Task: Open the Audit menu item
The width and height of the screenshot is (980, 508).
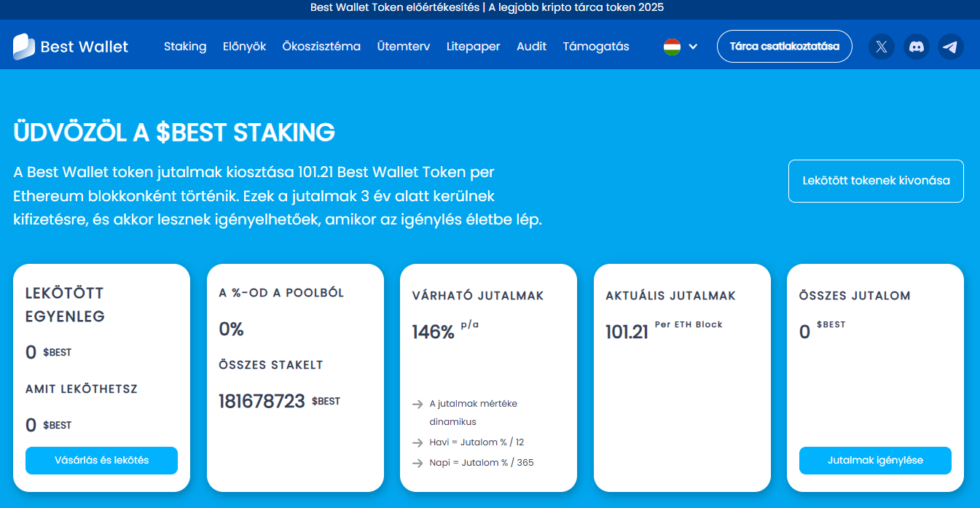Action: click(x=532, y=47)
